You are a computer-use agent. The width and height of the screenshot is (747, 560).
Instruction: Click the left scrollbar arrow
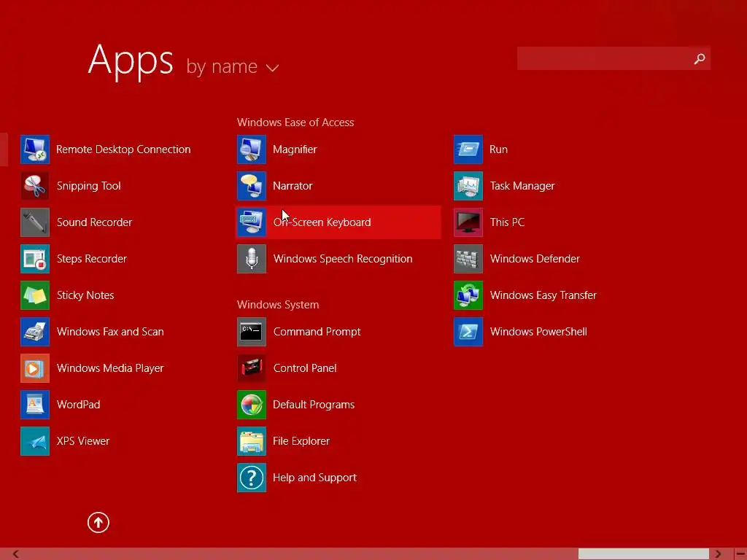point(16,554)
